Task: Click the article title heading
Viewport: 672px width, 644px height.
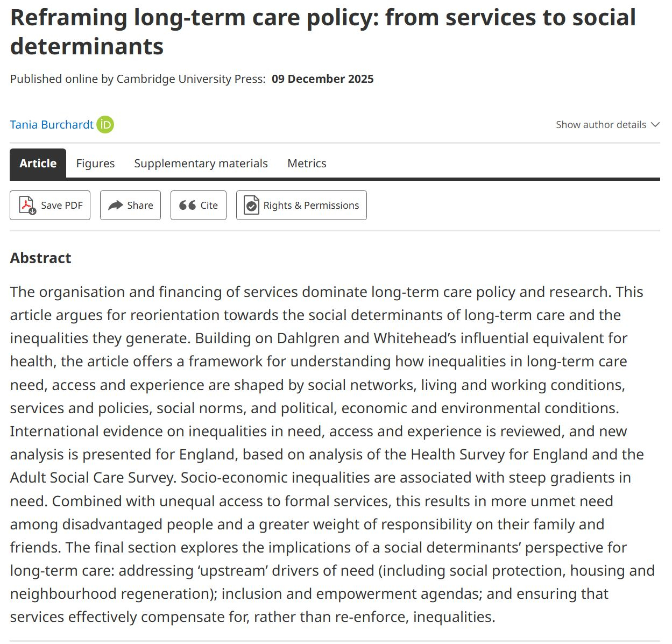Action: pyautogui.click(x=323, y=32)
